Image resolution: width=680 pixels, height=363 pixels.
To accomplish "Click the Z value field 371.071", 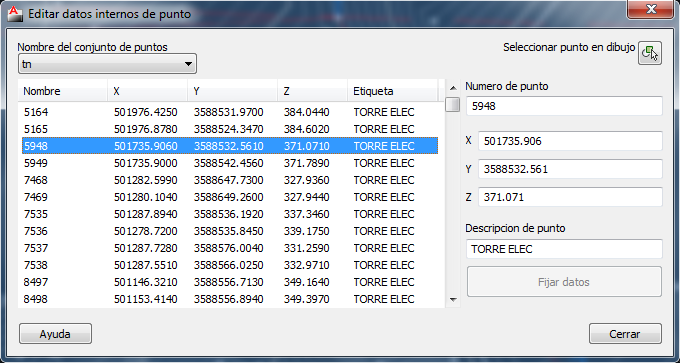I will point(570,197).
